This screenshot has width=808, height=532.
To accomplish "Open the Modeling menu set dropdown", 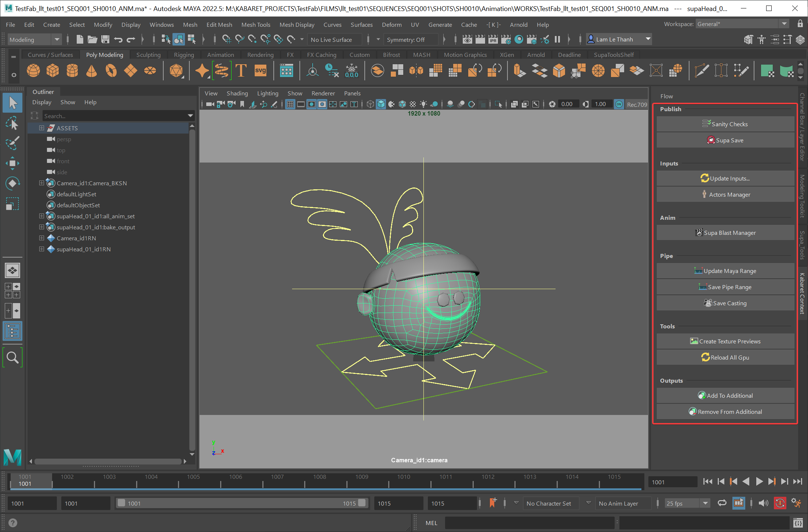I will (x=34, y=39).
